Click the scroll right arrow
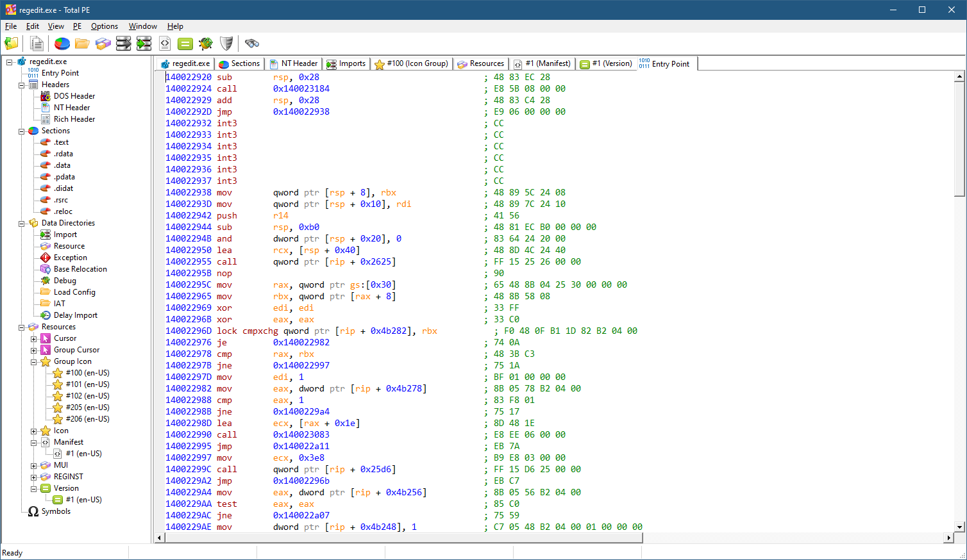Screen dimensions: 967x560 [x=949, y=538]
